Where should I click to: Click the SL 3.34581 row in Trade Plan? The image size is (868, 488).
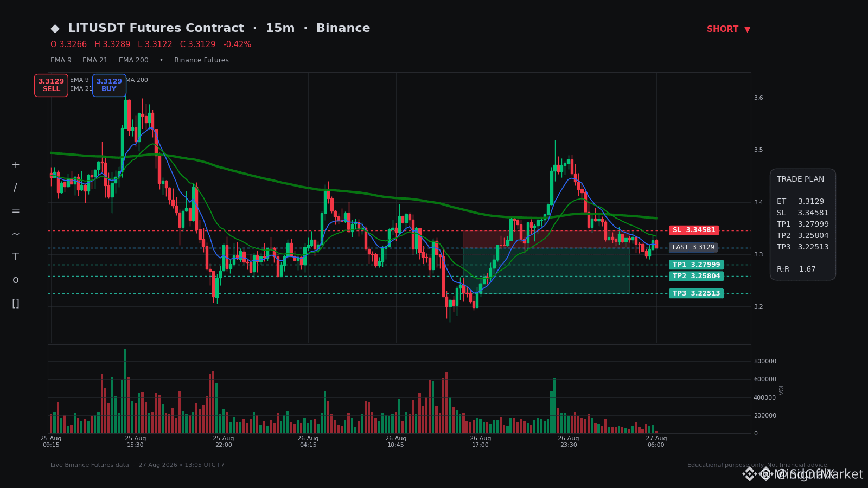coord(802,213)
